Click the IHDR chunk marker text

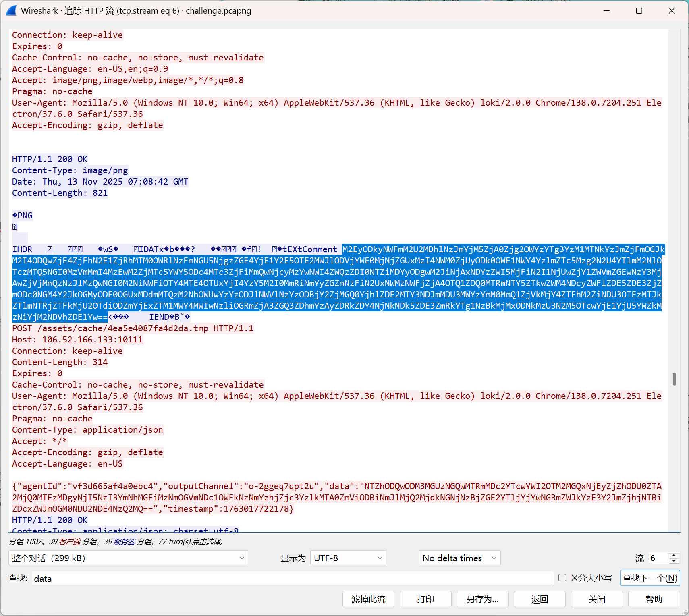(22, 249)
